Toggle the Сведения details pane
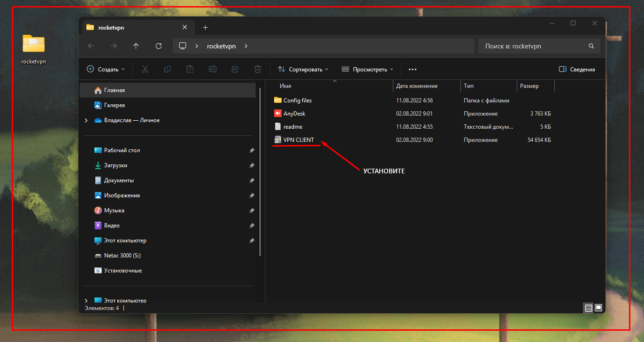Image resolution: width=644 pixels, height=342 pixels. [x=577, y=69]
